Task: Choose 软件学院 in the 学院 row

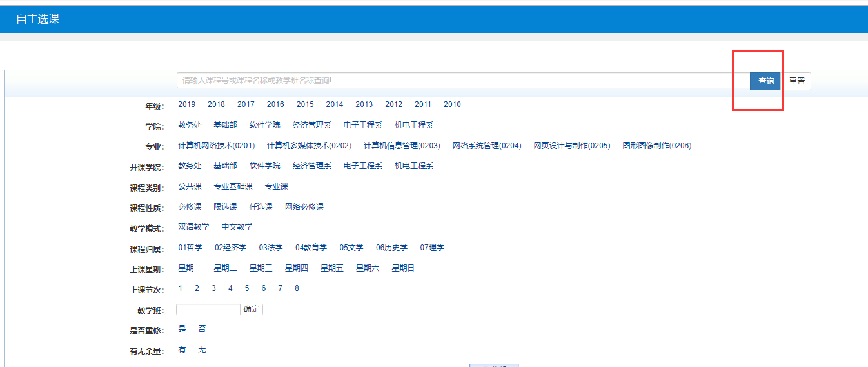Action: click(x=264, y=125)
